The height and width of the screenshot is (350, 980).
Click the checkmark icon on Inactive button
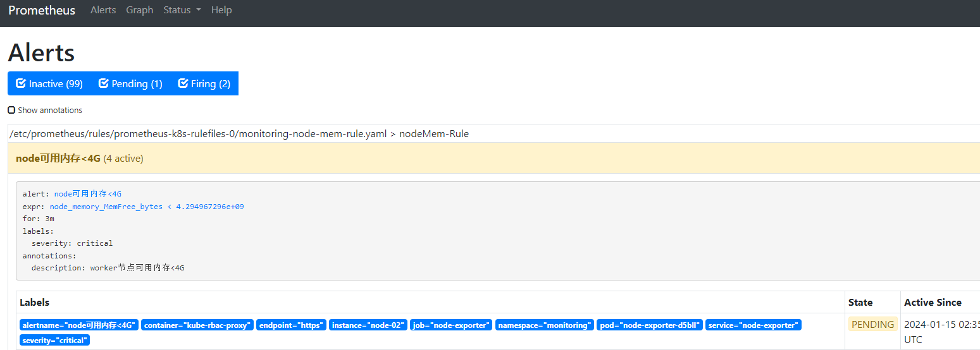21,83
